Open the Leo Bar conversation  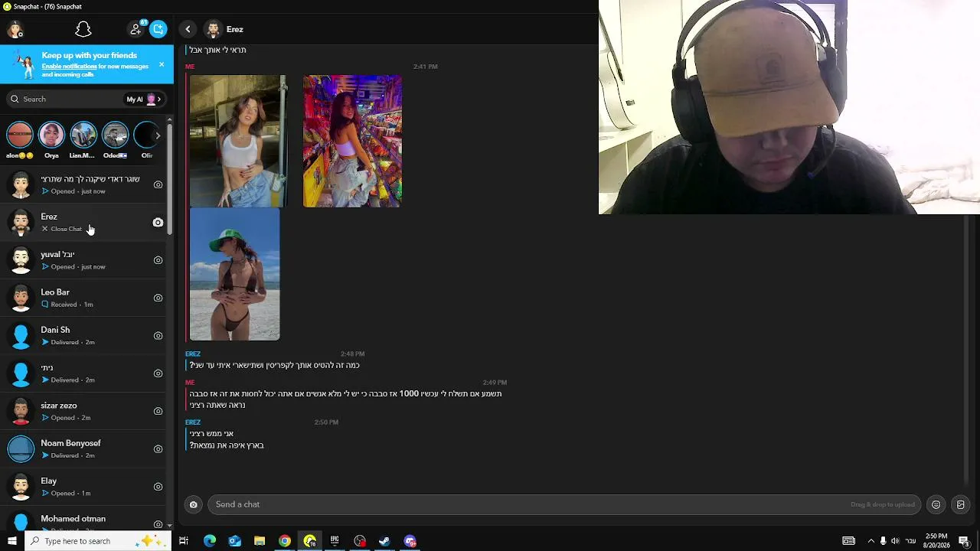pos(84,298)
